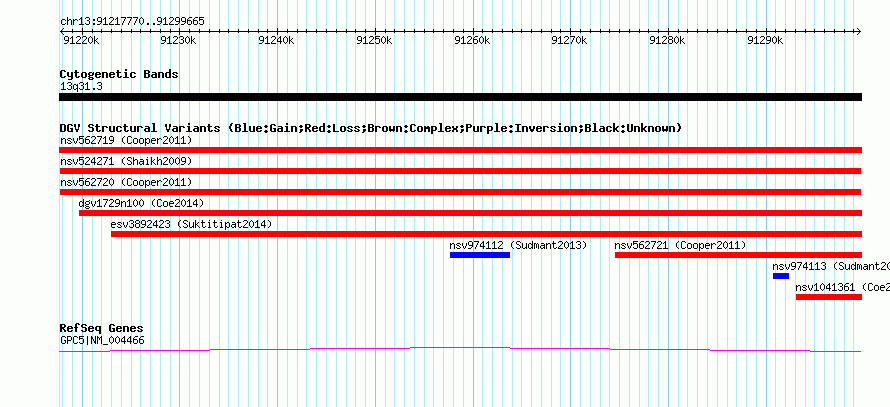Click the blue nsv974112 gain bar

480,255
